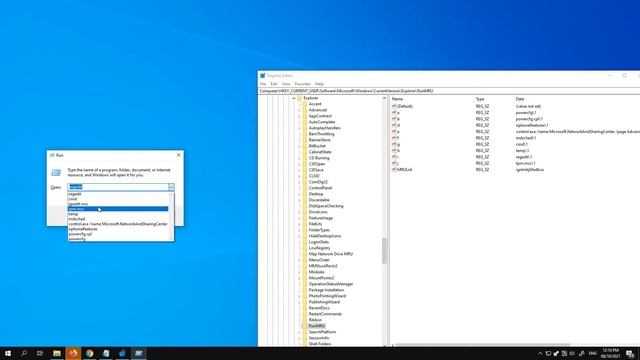Select the SearchPlatform key in the tree
640x360 pixels.
[322, 332]
